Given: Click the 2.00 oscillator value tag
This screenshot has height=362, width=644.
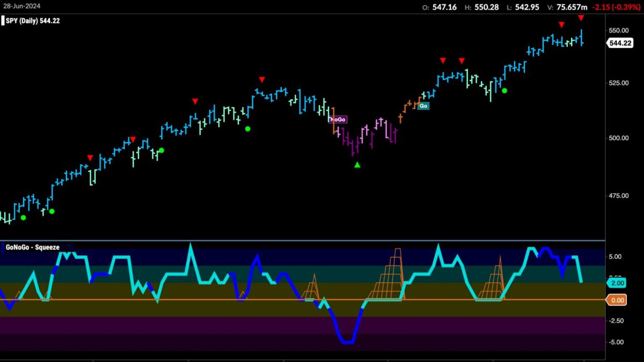Looking at the screenshot, I should click(616, 283).
